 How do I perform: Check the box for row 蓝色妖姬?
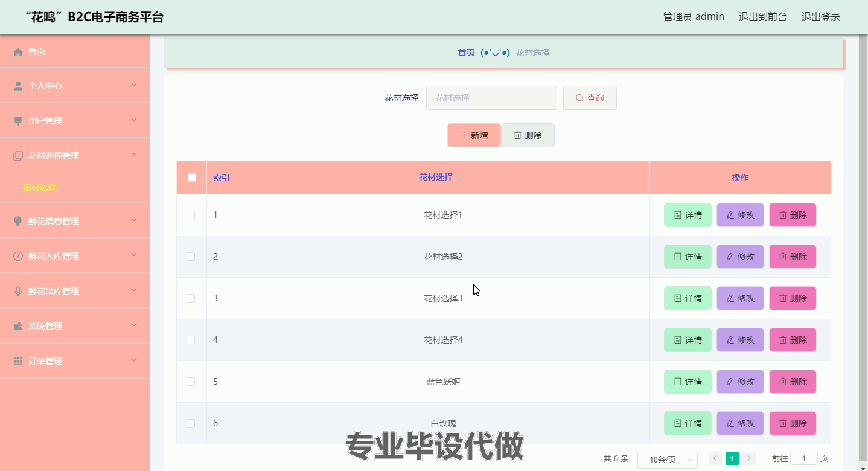tap(191, 382)
